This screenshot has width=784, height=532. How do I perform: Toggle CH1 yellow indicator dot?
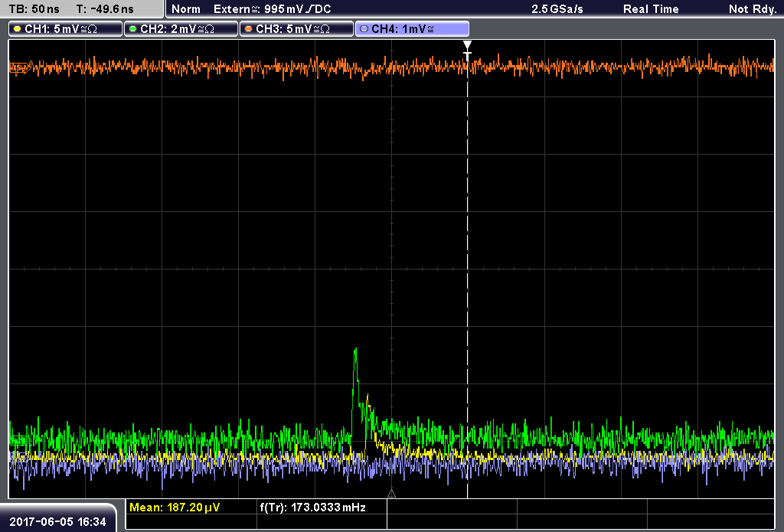[18, 29]
